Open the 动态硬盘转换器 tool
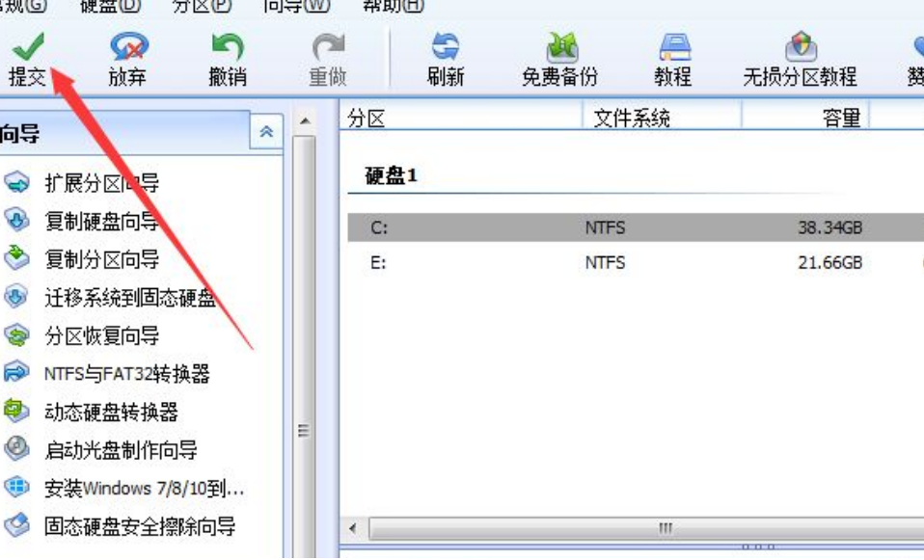The height and width of the screenshot is (560, 924). (111, 412)
